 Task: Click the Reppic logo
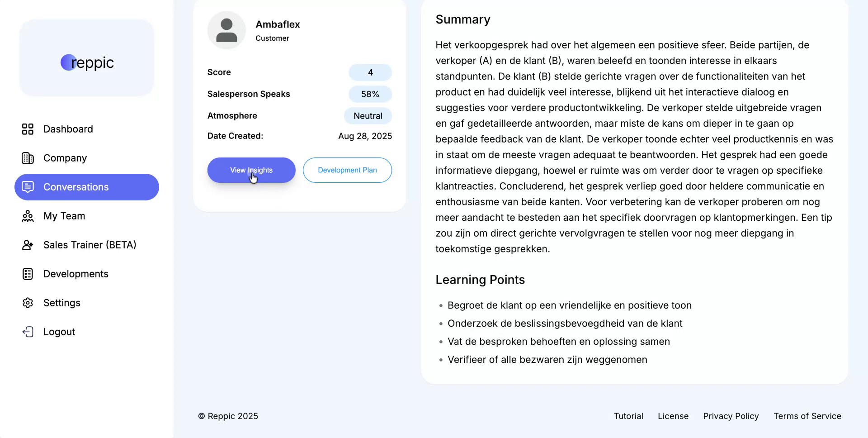click(x=87, y=62)
